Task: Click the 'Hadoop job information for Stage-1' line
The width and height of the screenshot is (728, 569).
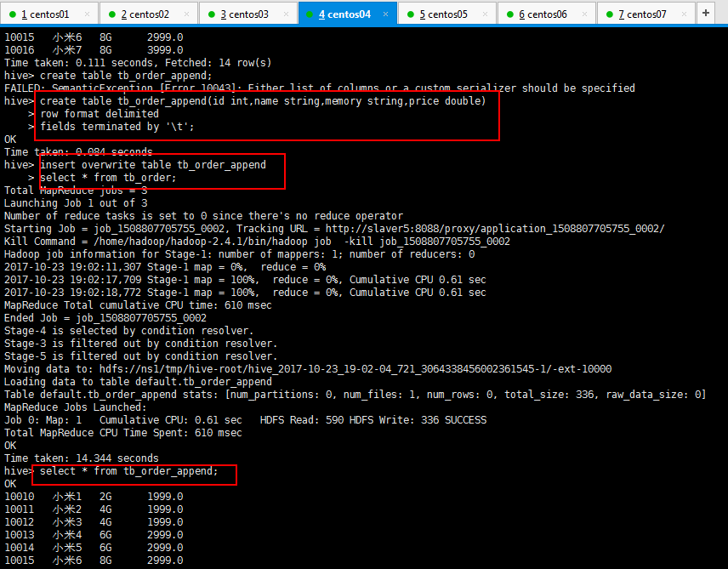Action: [x=240, y=254]
